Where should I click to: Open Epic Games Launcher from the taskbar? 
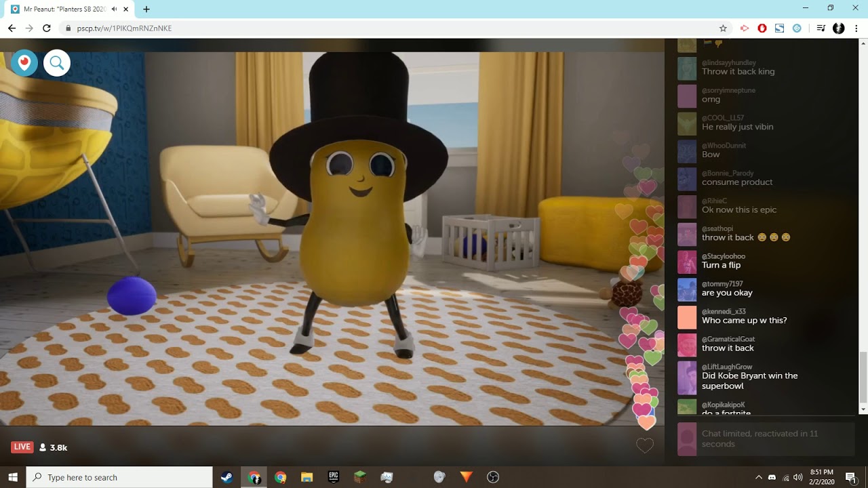click(333, 477)
